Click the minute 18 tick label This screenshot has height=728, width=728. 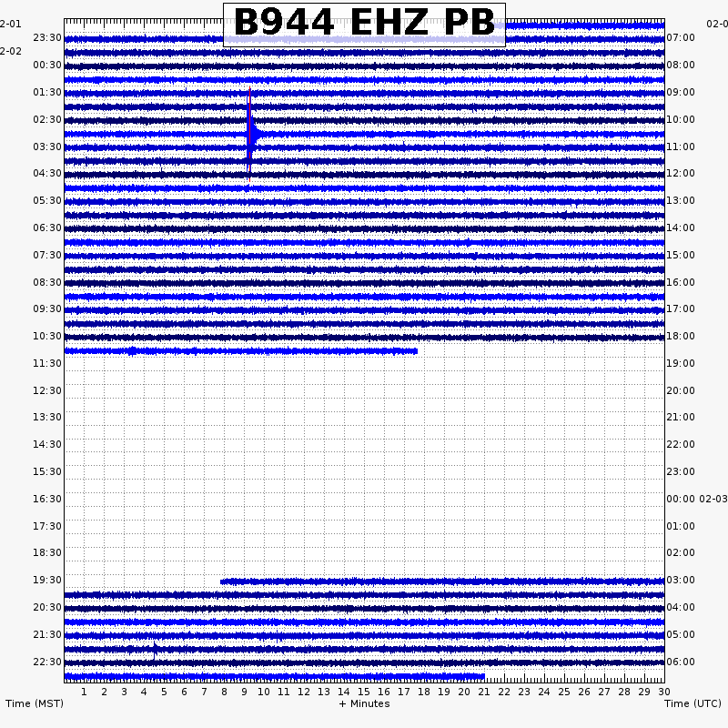(424, 692)
